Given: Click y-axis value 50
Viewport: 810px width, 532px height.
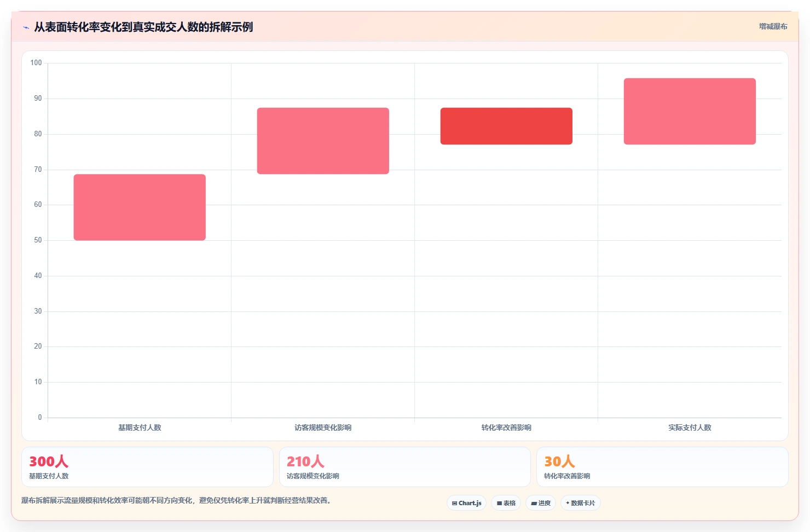Looking at the screenshot, I should click(38, 240).
